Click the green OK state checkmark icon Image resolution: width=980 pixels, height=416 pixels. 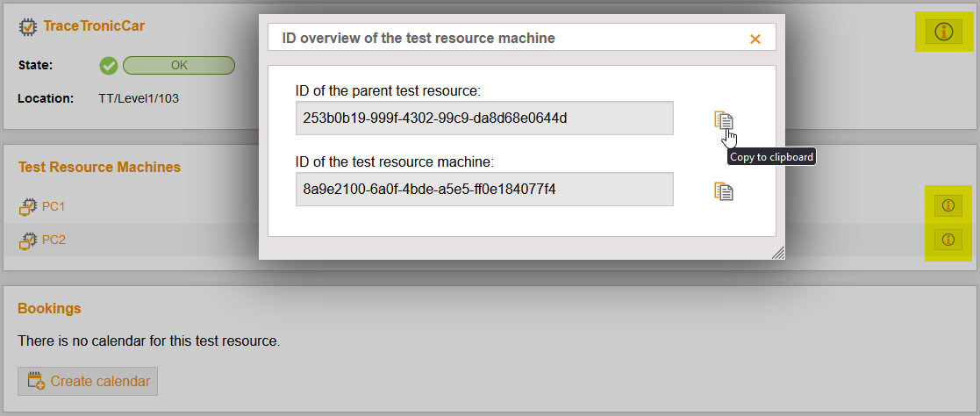pos(109,66)
